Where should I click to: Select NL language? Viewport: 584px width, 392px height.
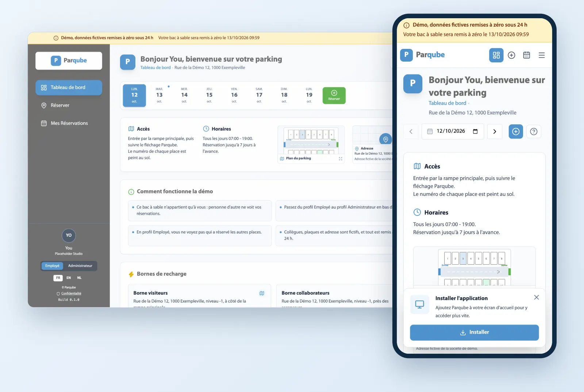[x=79, y=278]
